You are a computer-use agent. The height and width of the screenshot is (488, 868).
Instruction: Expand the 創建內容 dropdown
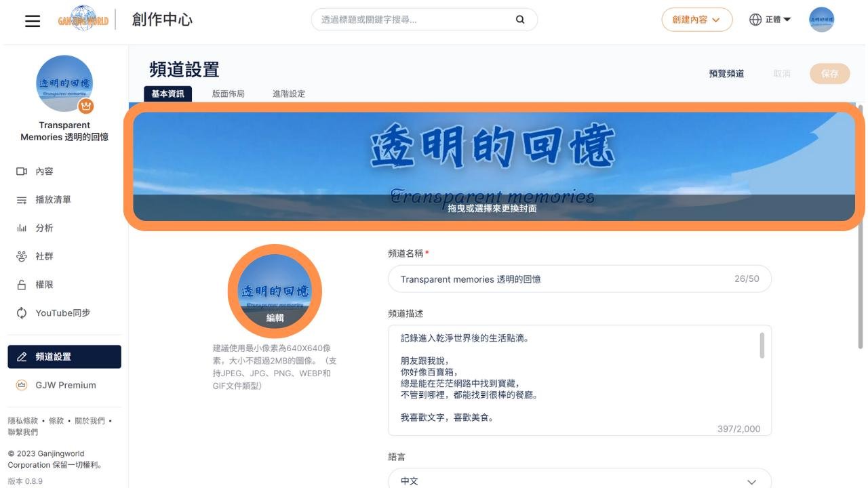pos(696,20)
